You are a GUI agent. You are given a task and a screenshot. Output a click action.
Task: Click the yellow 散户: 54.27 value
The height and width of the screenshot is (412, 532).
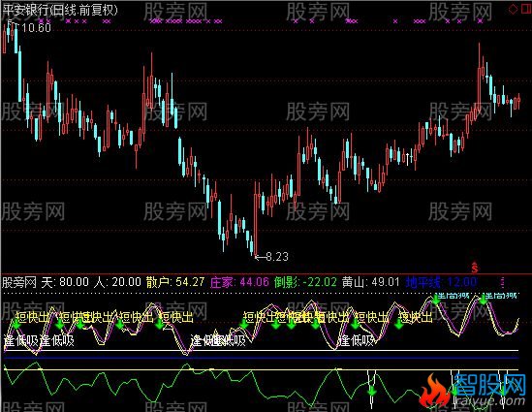click(x=175, y=282)
